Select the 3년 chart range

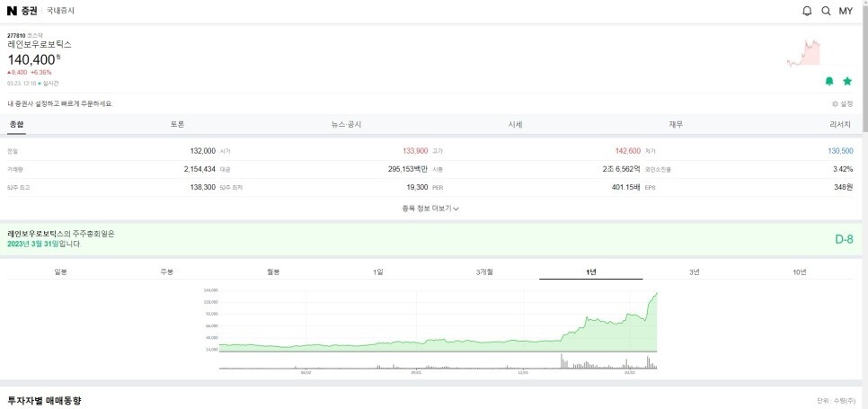tap(695, 271)
